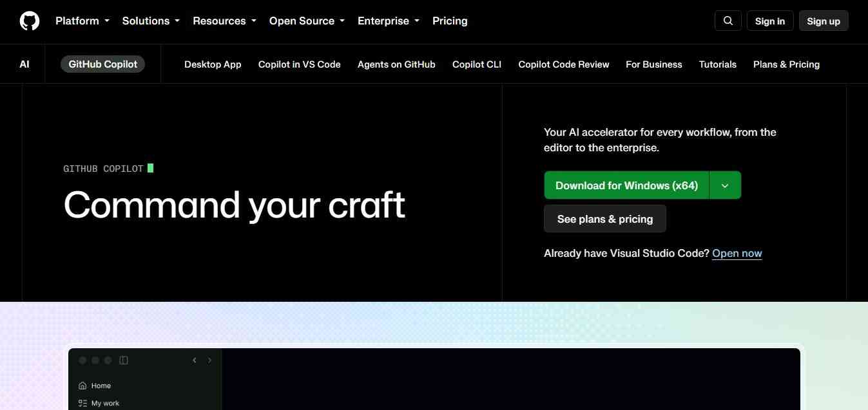868x410 pixels.
Task: Select Home text in app preview
Action: [x=101, y=386]
